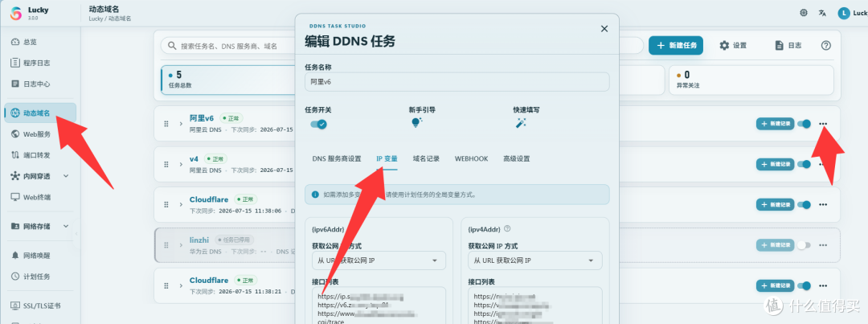The width and height of the screenshot is (868, 324).
Task: Open the ipv4Addr 获取公网 IP 方式 dropdown
Action: pyautogui.click(x=534, y=260)
